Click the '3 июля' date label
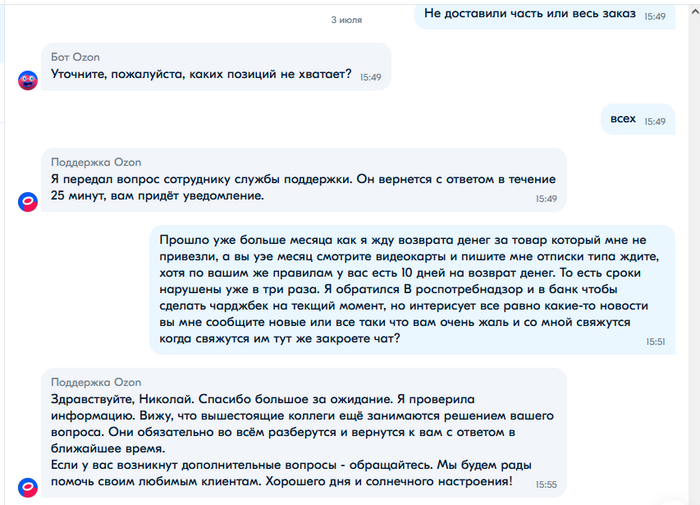 (x=346, y=20)
